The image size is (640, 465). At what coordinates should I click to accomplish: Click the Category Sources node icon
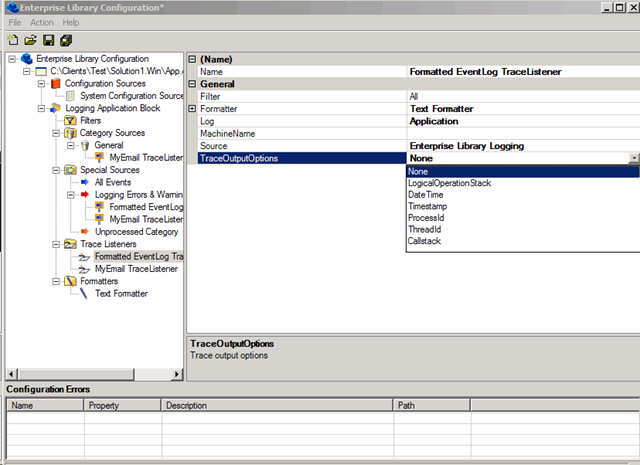70,133
